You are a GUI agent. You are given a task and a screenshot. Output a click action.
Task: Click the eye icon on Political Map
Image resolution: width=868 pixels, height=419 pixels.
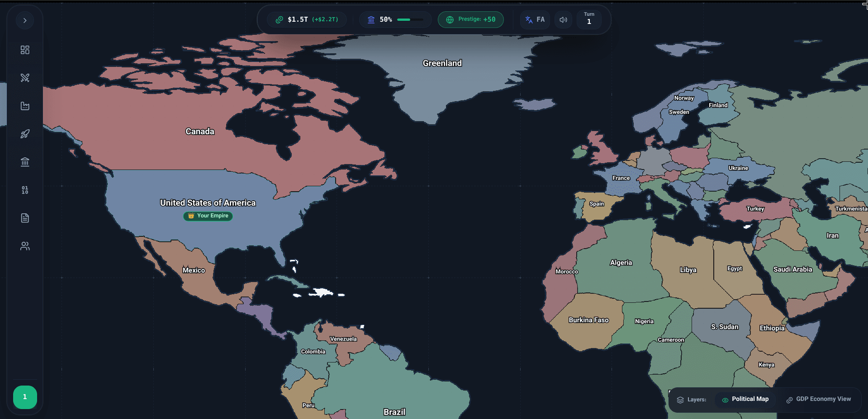[x=725, y=400]
